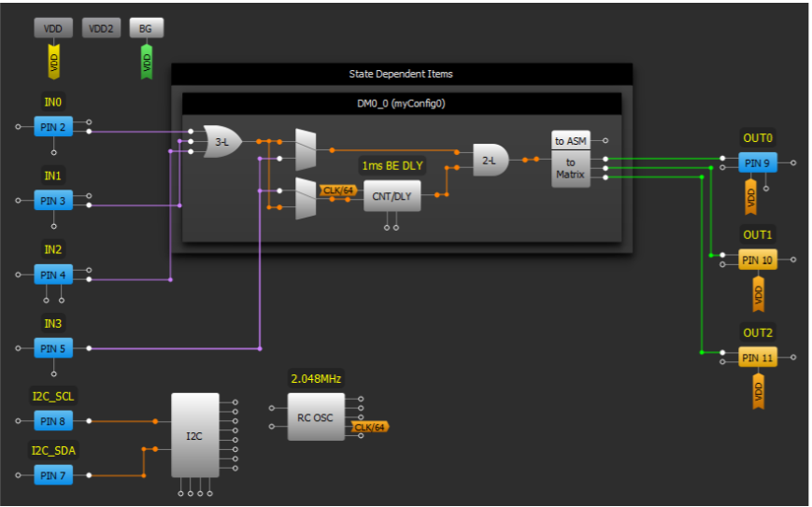Select PIN 8 I2C clock block
Viewport: 812px width, 507px height.
coord(53,421)
